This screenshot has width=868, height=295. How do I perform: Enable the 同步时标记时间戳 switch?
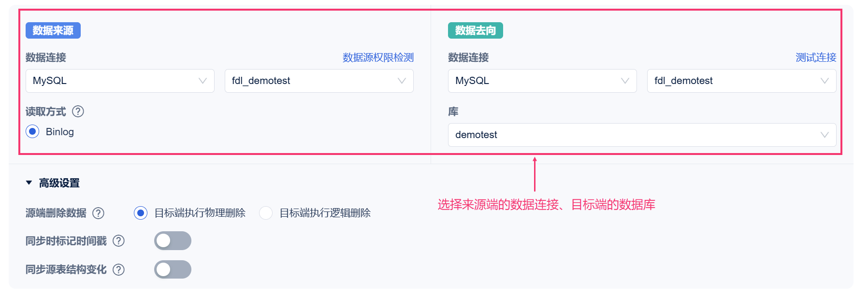click(173, 241)
